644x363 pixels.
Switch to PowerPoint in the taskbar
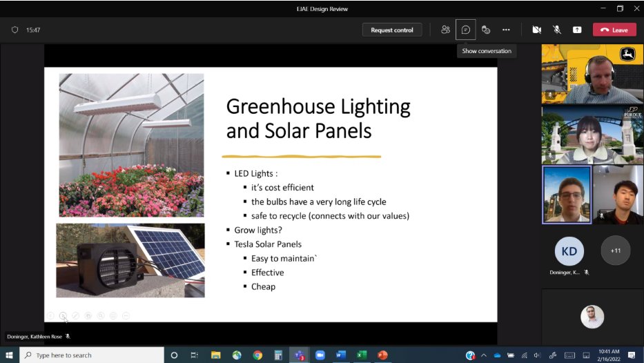tap(382, 355)
